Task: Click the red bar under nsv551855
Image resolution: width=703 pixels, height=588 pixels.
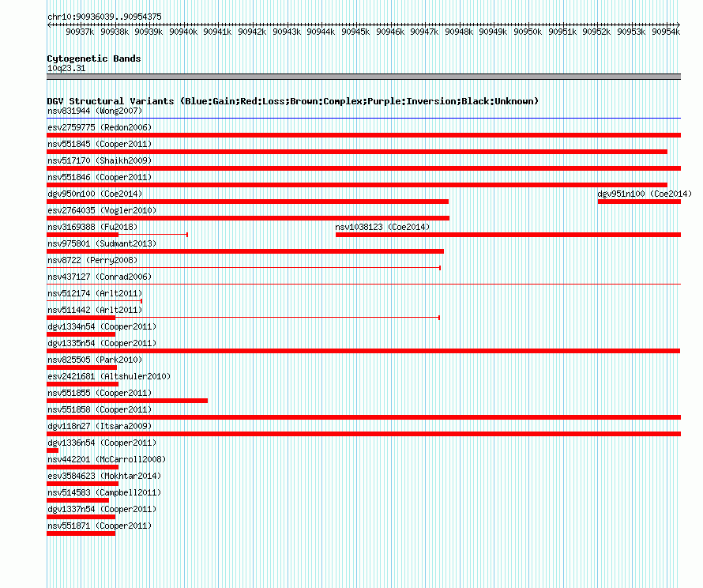Action: click(127, 401)
